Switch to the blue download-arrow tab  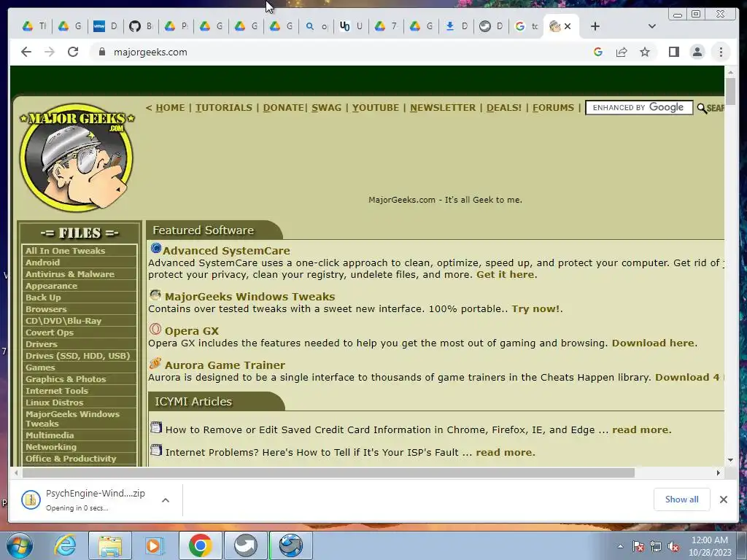[x=457, y=26]
